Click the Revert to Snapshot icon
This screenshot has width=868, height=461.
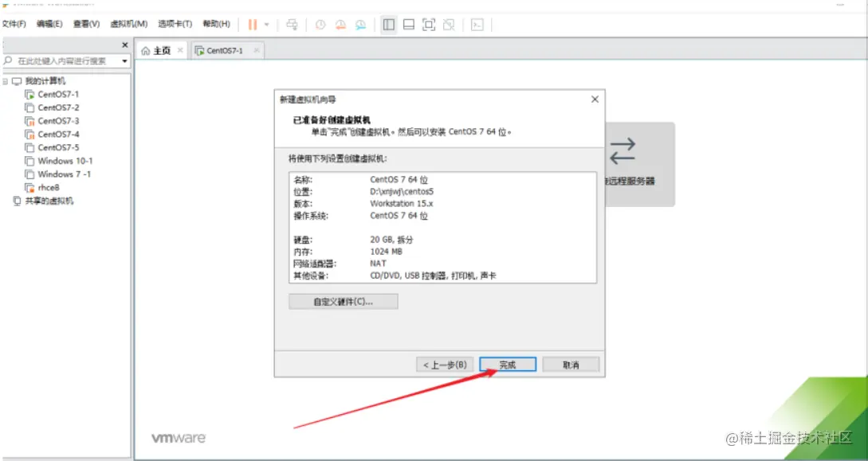coord(340,25)
